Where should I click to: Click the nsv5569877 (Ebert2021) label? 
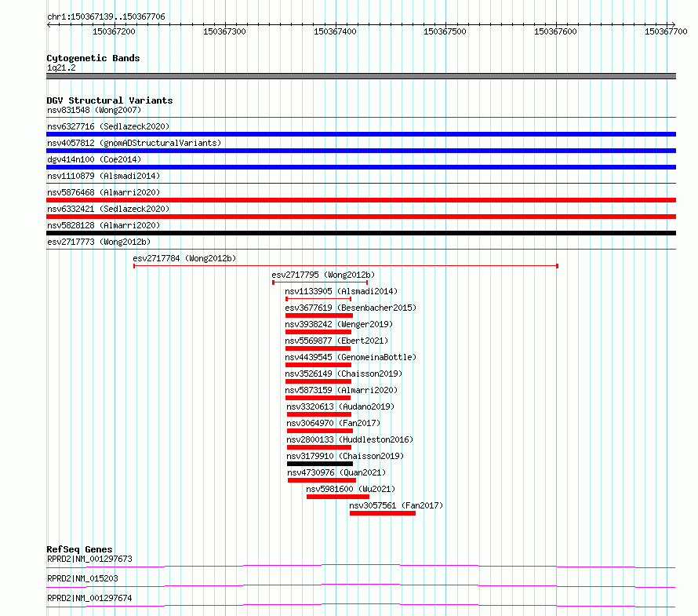tap(336, 341)
